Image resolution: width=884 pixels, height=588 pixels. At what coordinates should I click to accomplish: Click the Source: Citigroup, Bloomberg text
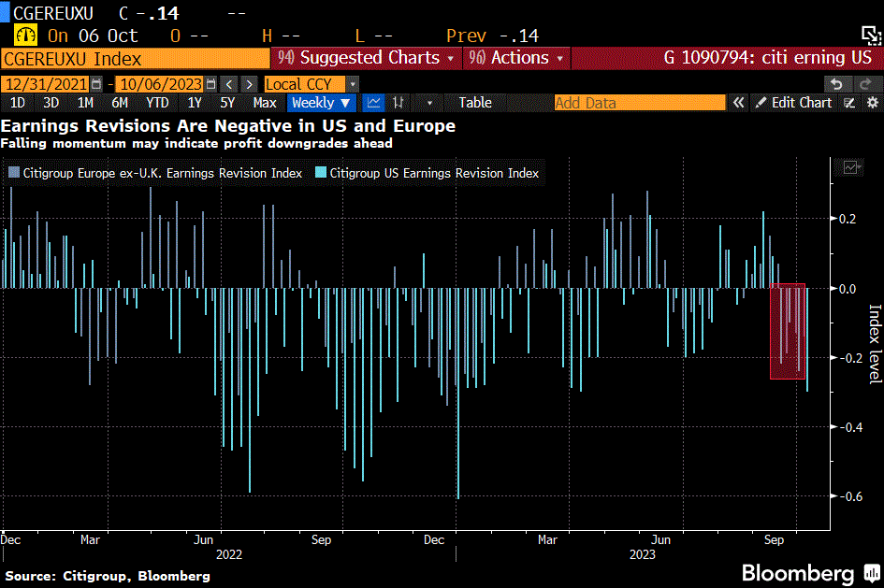coord(108,576)
